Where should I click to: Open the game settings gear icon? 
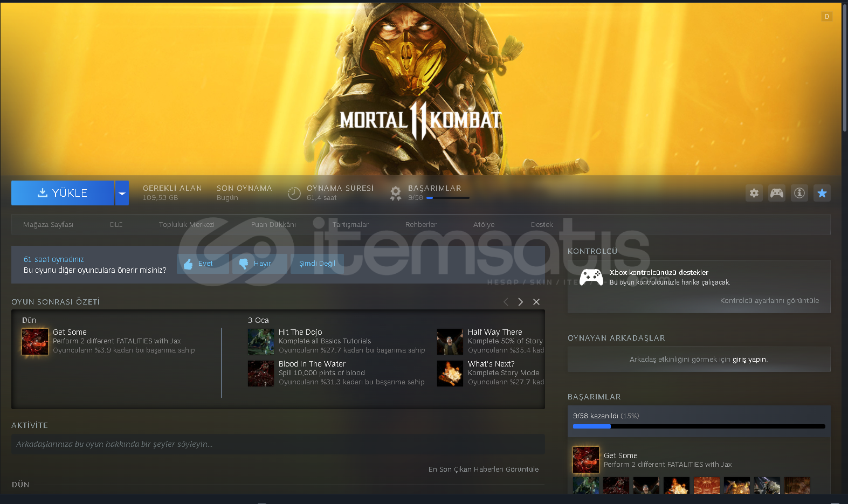click(754, 193)
